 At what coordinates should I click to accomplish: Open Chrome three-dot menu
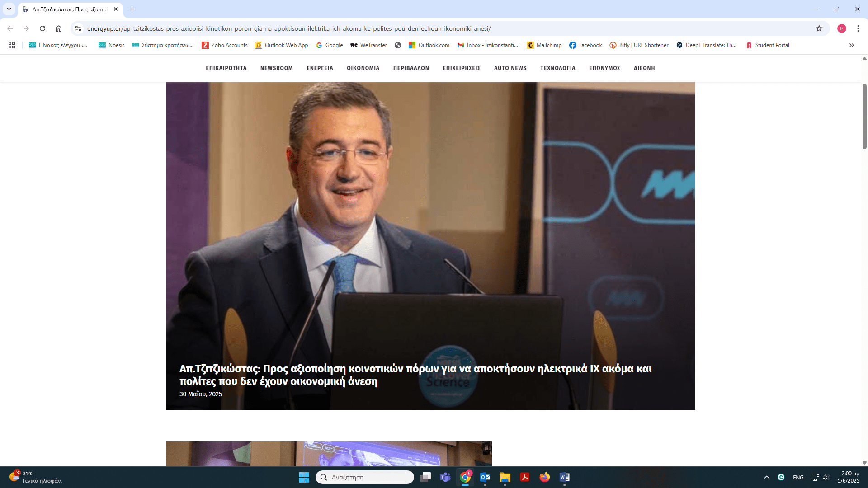858,28
